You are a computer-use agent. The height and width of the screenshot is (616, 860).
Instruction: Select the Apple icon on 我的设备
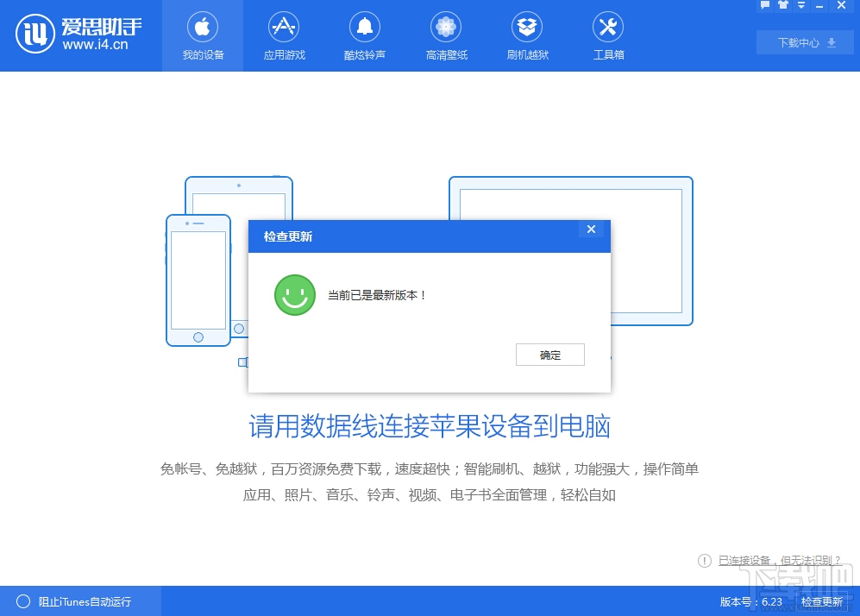203,27
